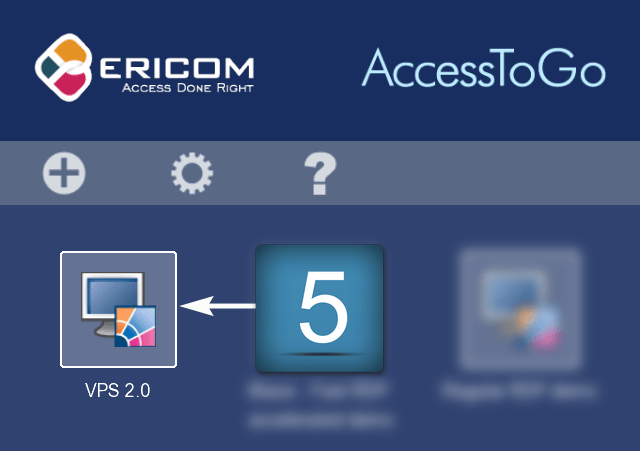Add a new connection with plus icon
Screen dimensions: 640x451
point(64,173)
